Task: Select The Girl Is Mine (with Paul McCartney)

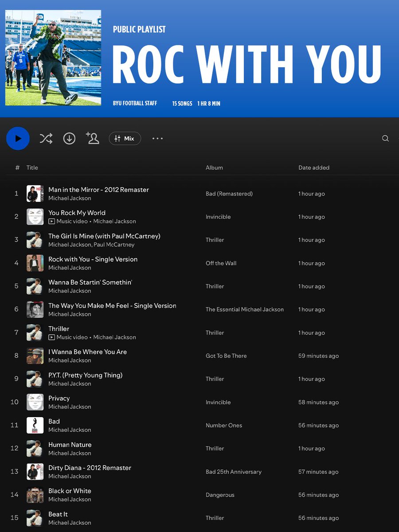Action: pos(104,236)
